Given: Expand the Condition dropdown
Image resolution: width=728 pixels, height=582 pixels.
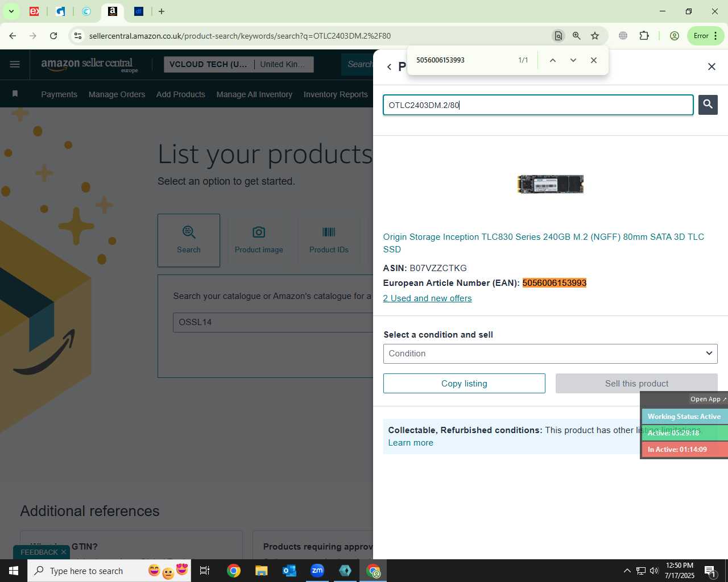Looking at the screenshot, I should tap(550, 354).
